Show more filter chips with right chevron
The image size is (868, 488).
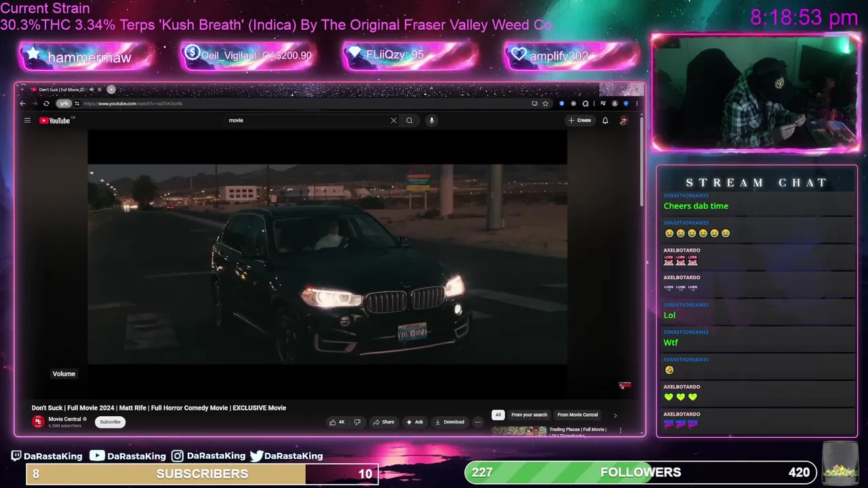pyautogui.click(x=615, y=415)
